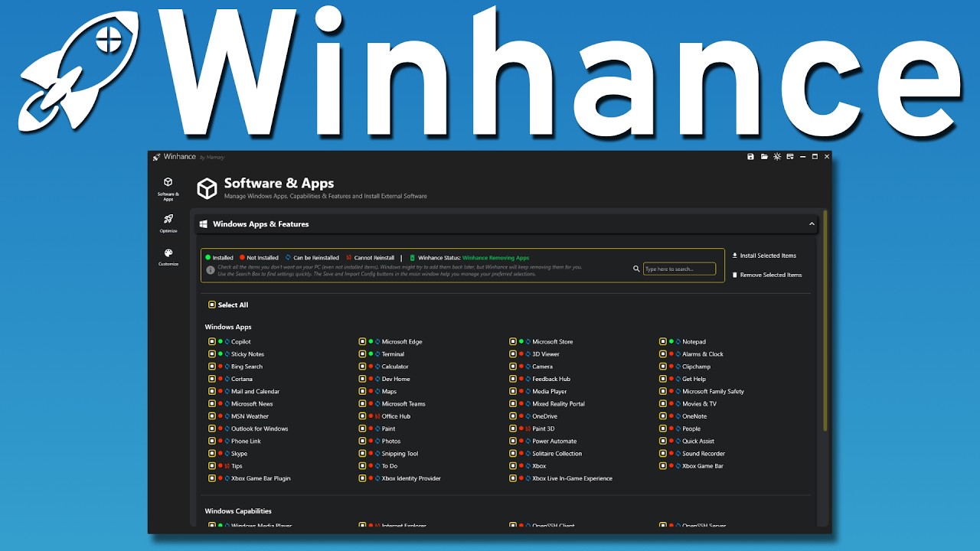
Task: Click the 'Type here to search' field
Action: click(679, 269)
